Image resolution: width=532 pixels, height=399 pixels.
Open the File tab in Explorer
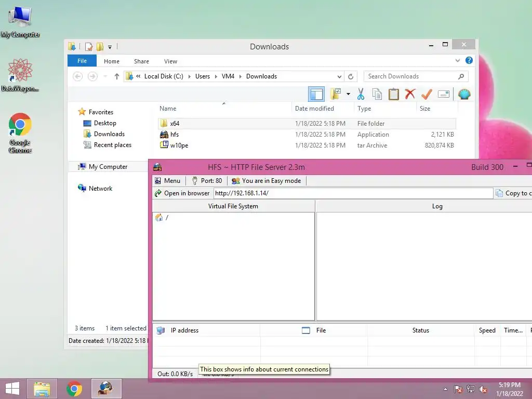coord(82,61)
